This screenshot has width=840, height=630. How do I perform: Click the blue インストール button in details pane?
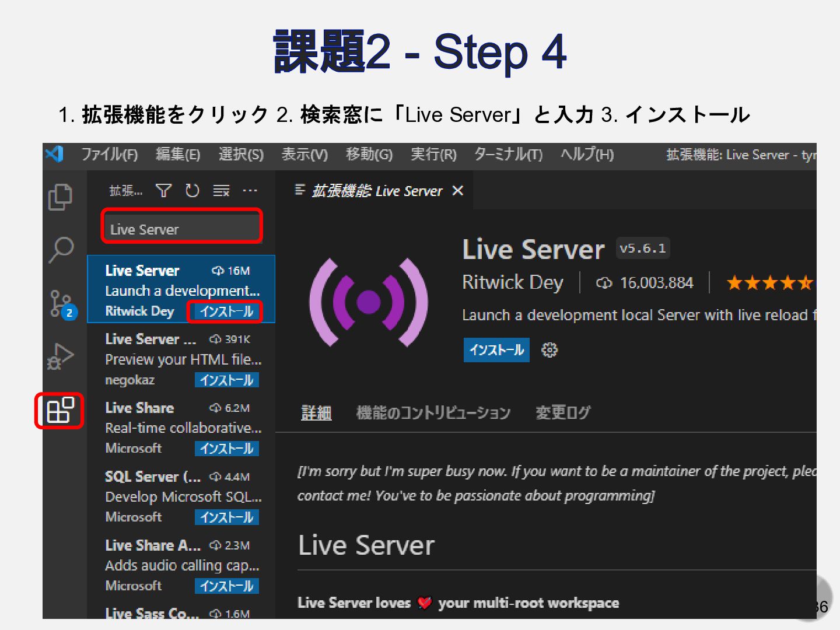coord(496,350)
